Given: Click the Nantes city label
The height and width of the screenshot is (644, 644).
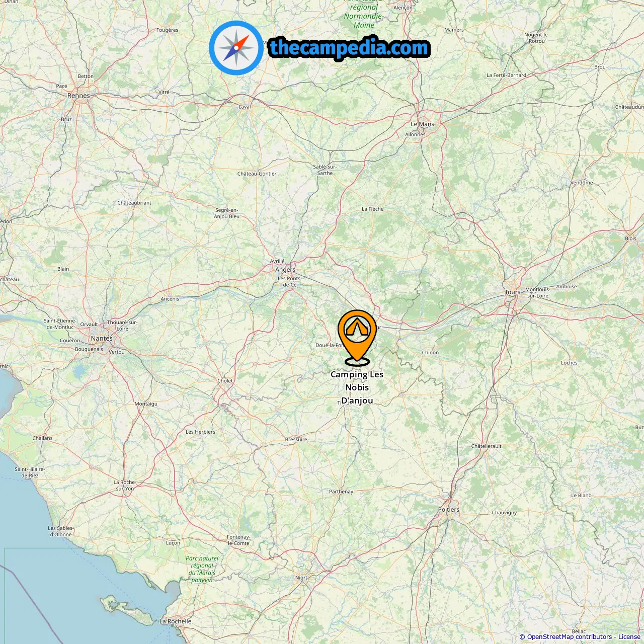Looking at the screenshot, I should point(102,339).
